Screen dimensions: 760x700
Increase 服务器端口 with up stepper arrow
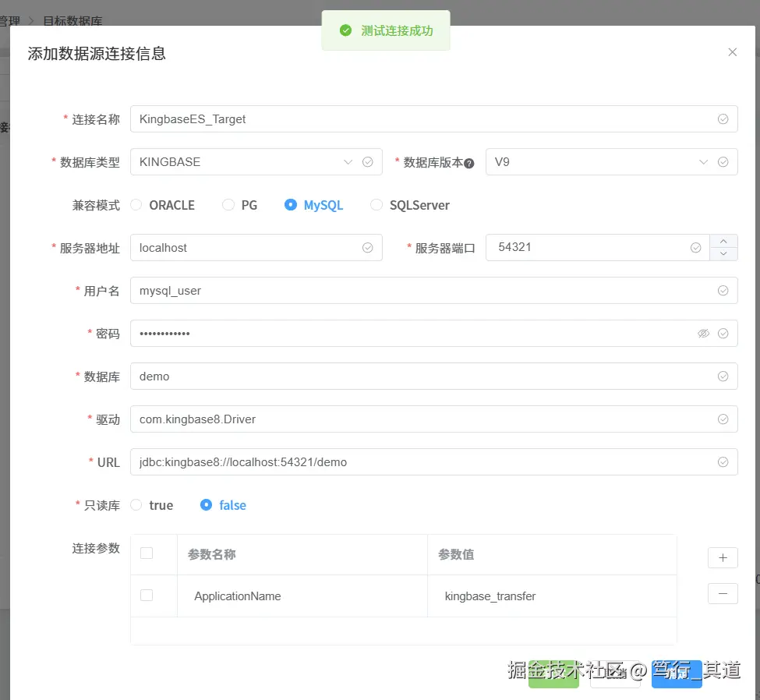click(x=723, y=241)
